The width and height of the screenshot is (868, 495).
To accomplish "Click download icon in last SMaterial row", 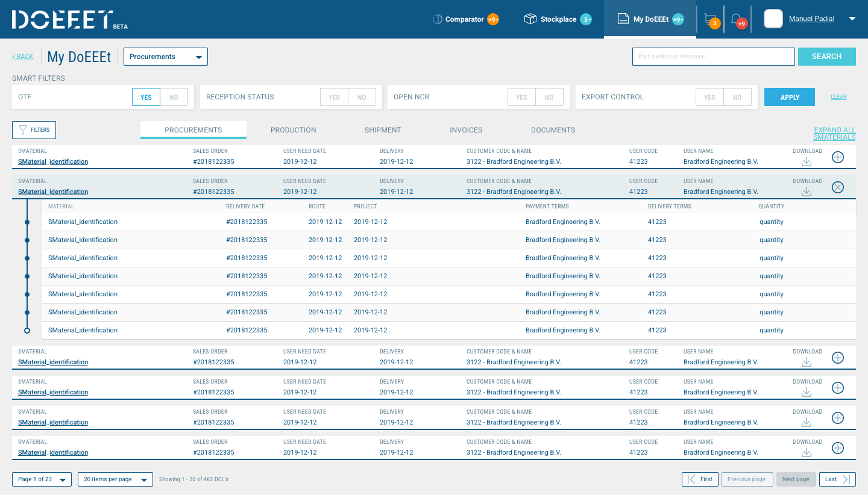I will pos(807,453).
